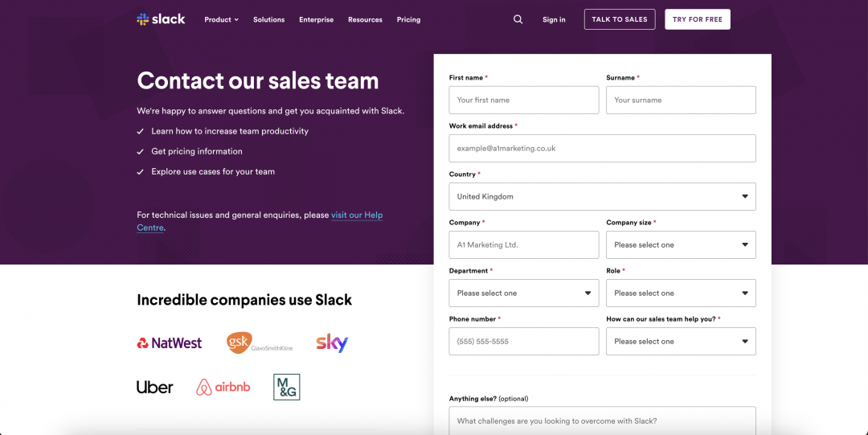
Task: Focus the Phone number input field
Action: pyautogui.click(x=523, y=341)
